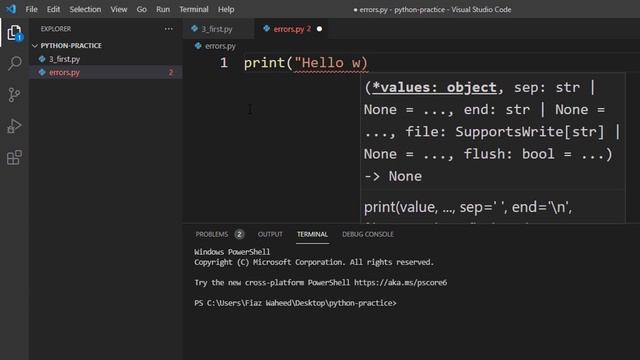This screenshot has height=360, width=640.
Task: Click Python file icon next to 3_first.py in explorer
Action: tap(42, 59)
